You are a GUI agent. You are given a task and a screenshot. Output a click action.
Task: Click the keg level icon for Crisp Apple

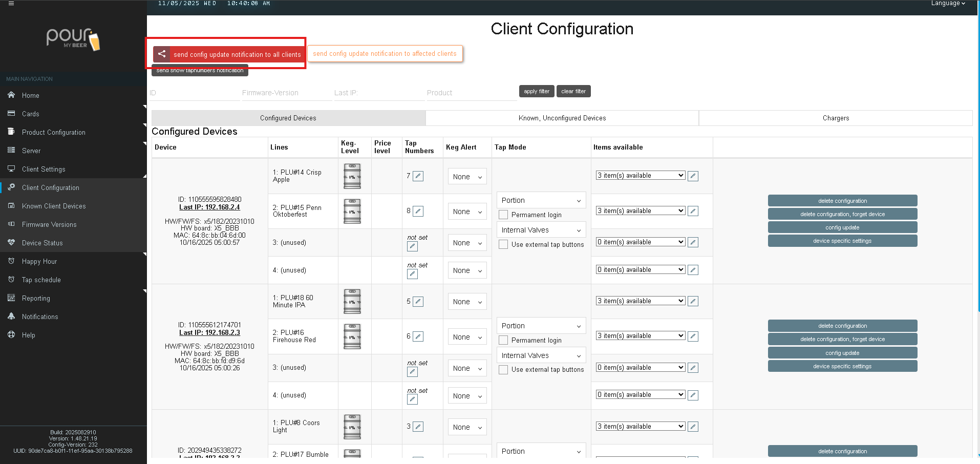pos(352,176)
